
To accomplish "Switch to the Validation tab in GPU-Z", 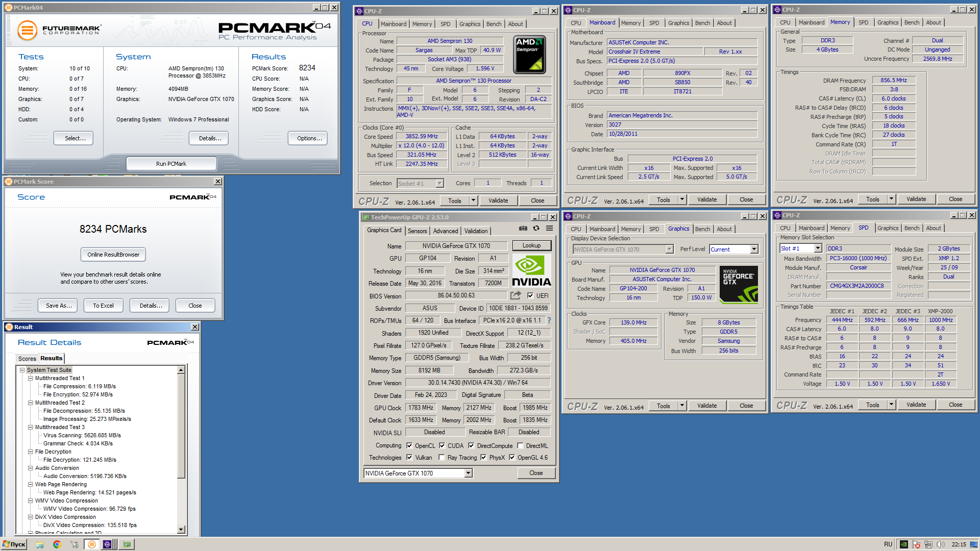I will click(476, 231).
